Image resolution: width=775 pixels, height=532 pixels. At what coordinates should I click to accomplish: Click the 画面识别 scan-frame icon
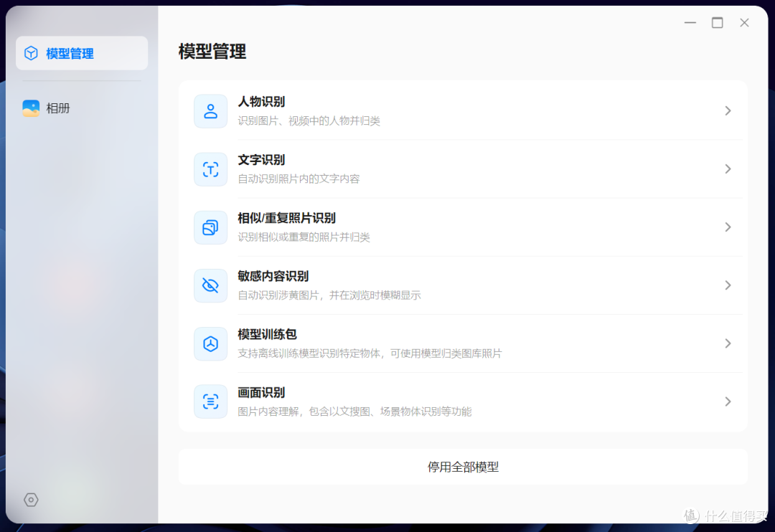[210, 402]
